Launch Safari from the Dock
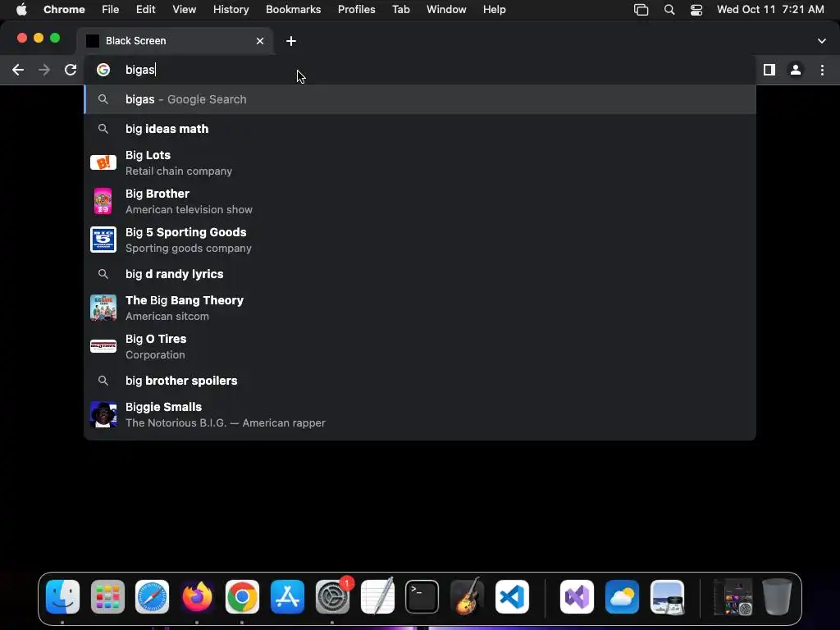The image size is (840, 630). 152,596
